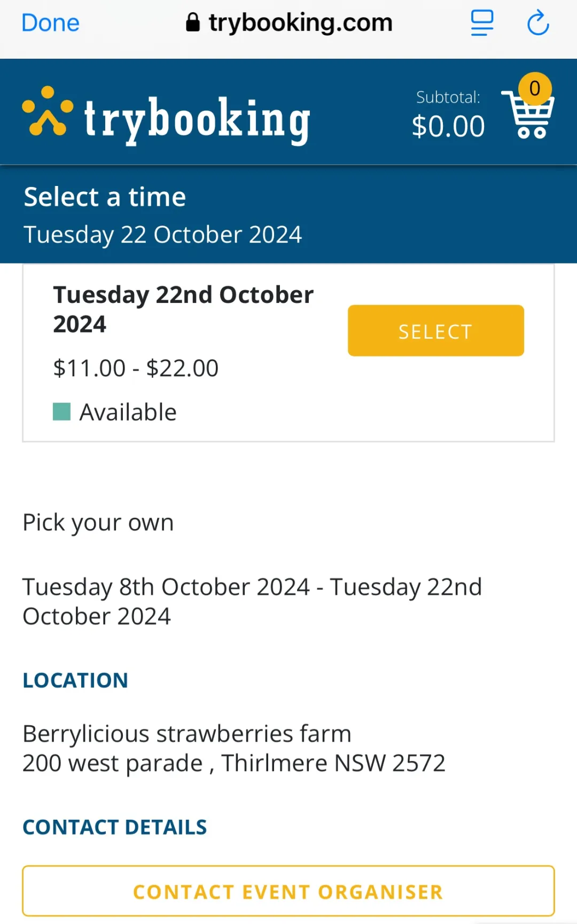The image size is (577, 924).
Task: Click the LOCATION section heading
Action: click(75, 680)
